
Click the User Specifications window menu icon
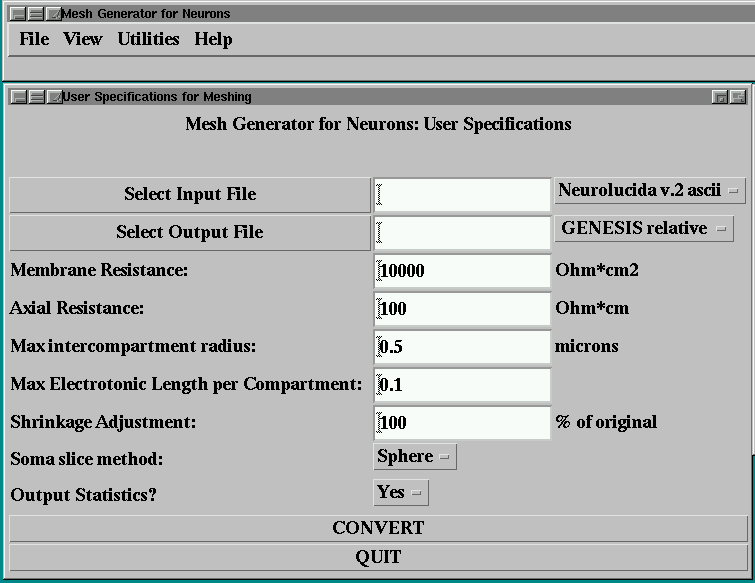coord(18,97)
